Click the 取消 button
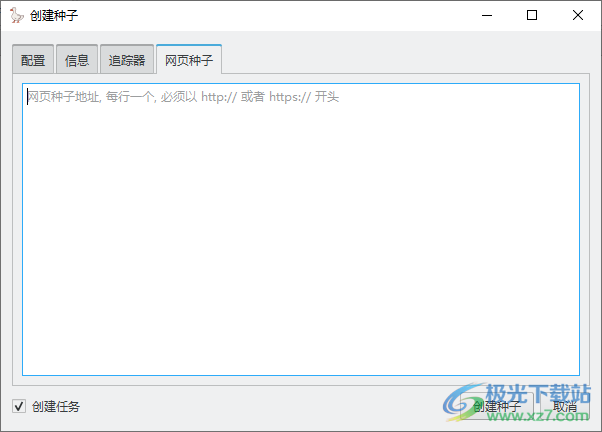 (x=565, y=406)
